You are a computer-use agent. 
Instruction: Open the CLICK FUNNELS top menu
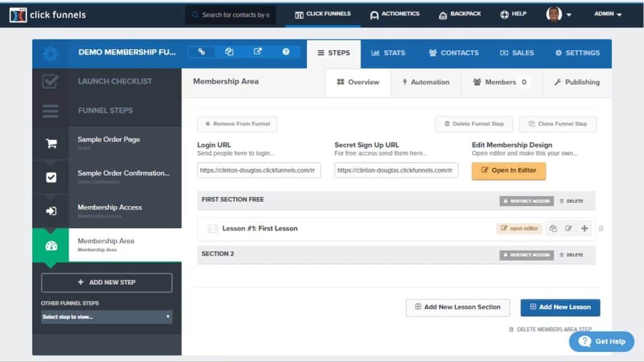tap(323, 14)
